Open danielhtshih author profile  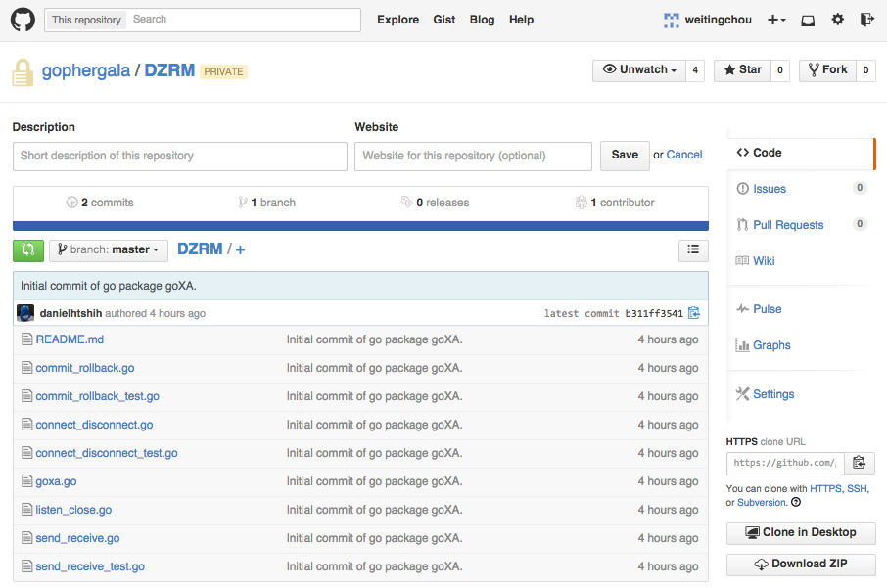[x=70, y=313]
